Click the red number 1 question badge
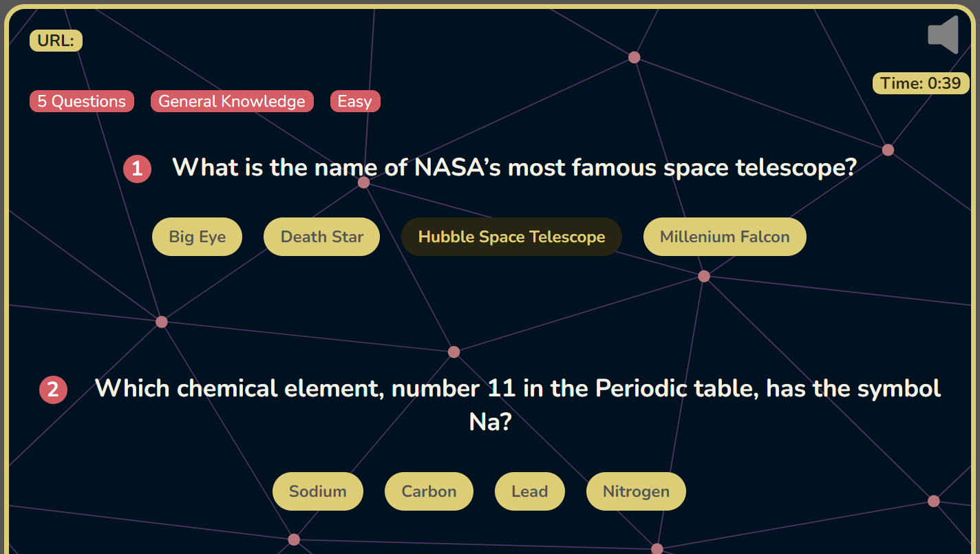This screenshot has height=554, width=980. 137,169
